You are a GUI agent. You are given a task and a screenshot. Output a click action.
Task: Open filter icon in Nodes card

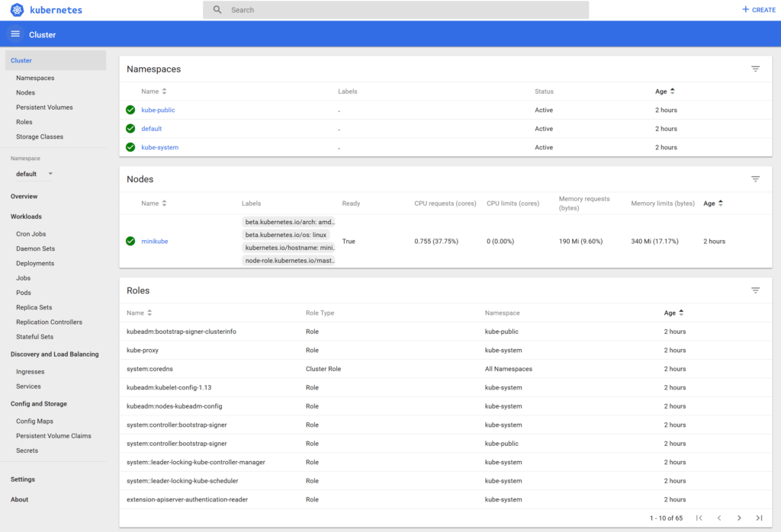[755, 178]
